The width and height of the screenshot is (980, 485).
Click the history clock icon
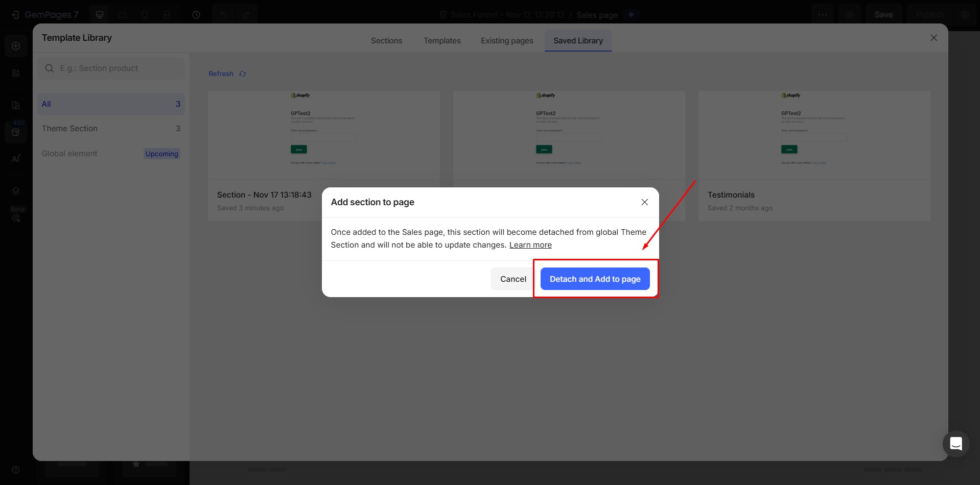click(196, 15)
